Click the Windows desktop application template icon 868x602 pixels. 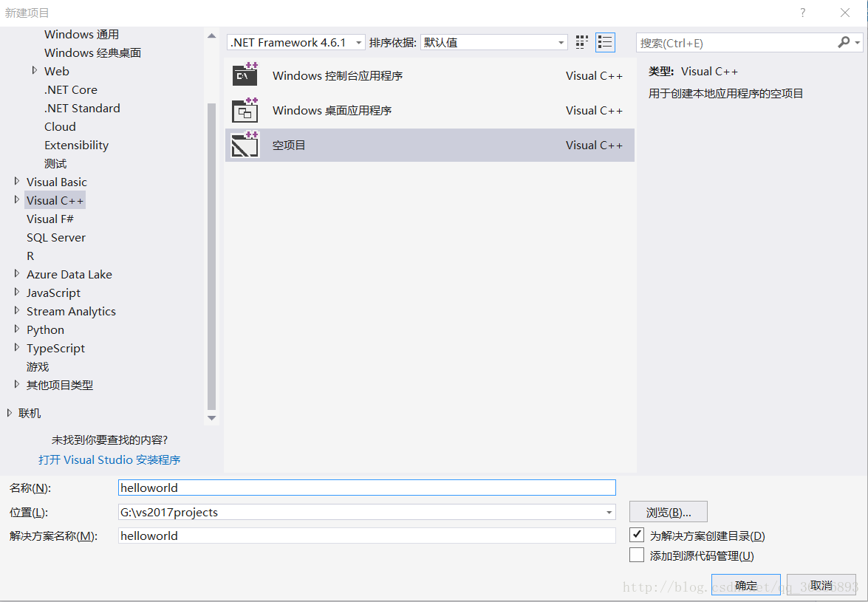(x=245, y=110)
